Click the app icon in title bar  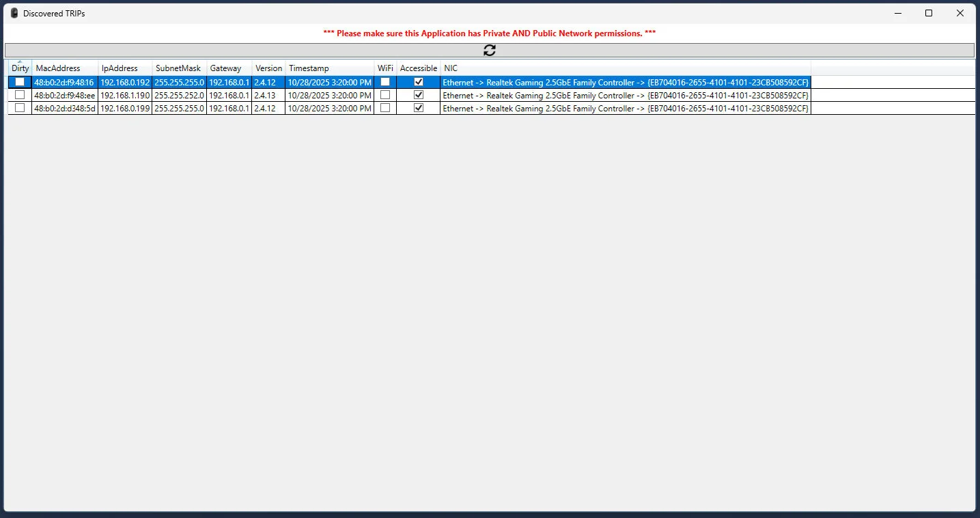[14, 13]
